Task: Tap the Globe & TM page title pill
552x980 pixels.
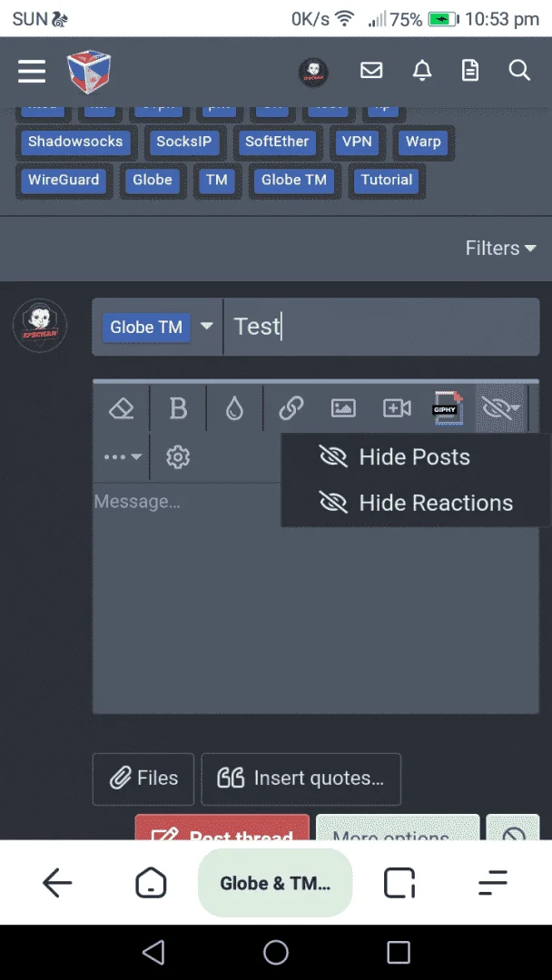Action: pos(275,883)
